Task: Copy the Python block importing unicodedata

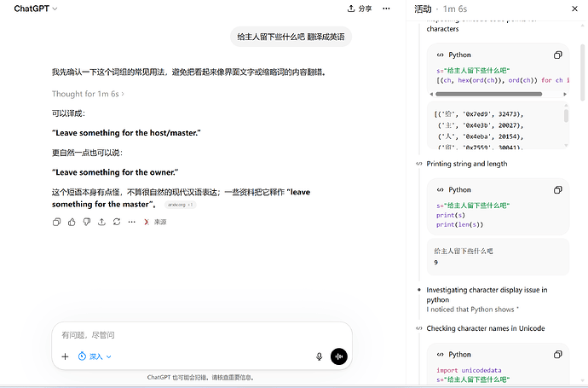Action: pos(557,355)
